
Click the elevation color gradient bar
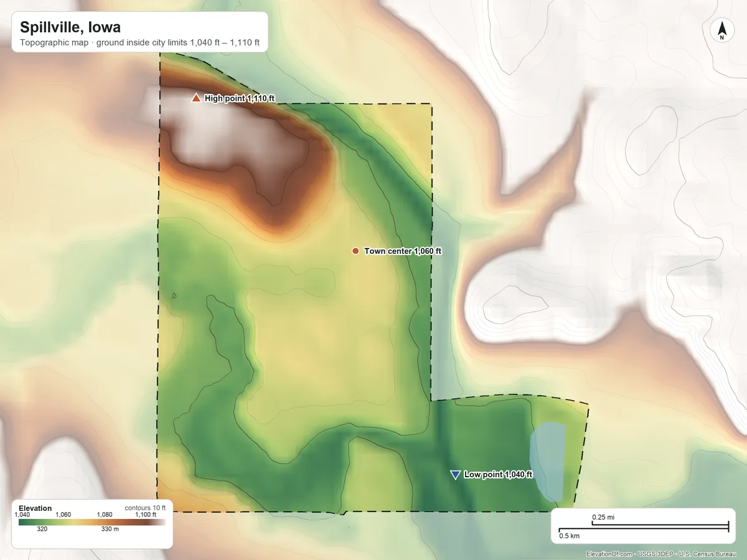(92, 522)
